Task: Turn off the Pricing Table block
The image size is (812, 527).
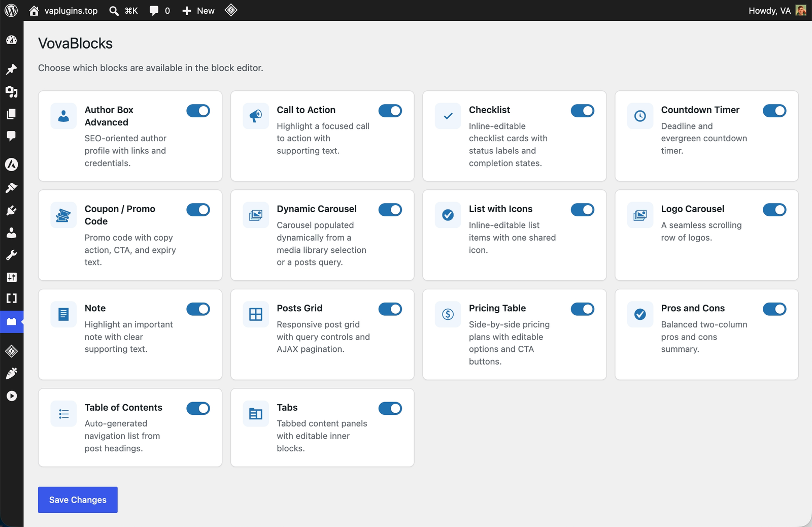Action: pos(583,309)
